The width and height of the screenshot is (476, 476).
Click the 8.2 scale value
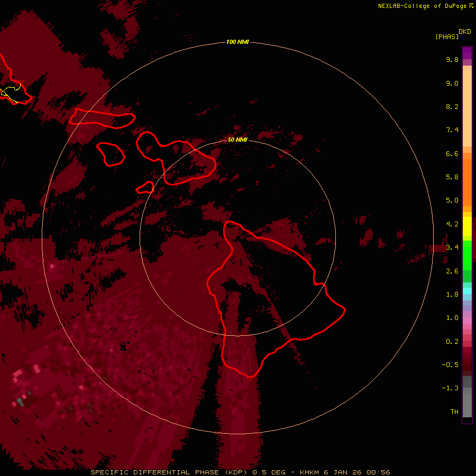[452, 106]
